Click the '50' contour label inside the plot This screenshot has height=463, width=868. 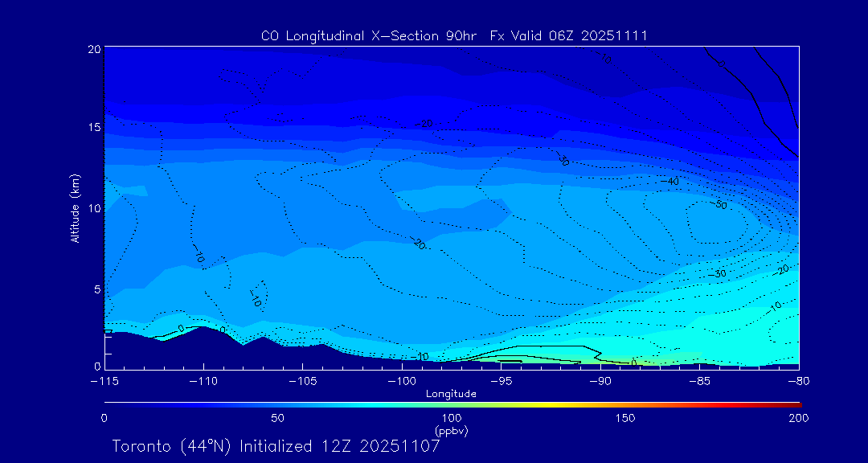(720, 206)
